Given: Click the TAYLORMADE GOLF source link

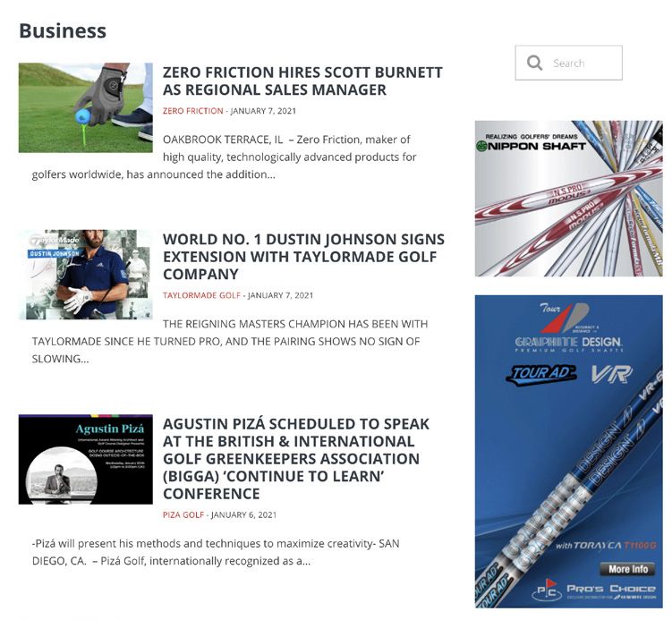Looking at the screenshot, I should [x=201, y=295].
